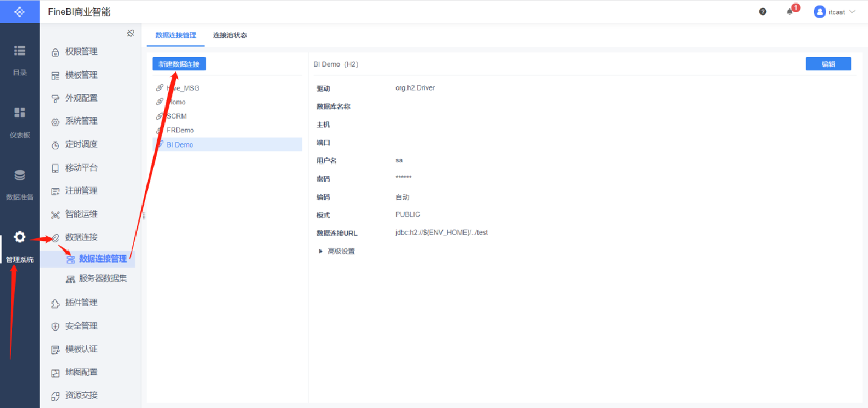Click the 数据连接URL label
The width and height of the screenshot is (868, 408).
pyautogui.click(x=336, y=233)
